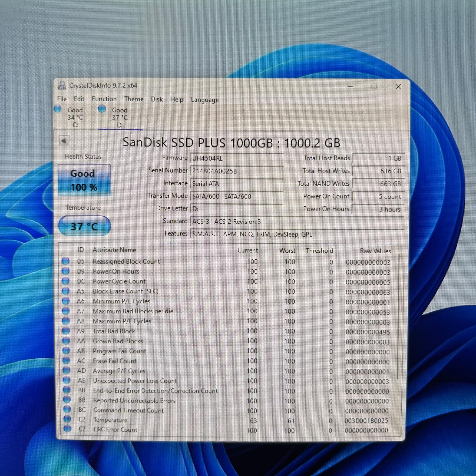This screenshot has width=476, height=476.
Task: Open the File menu
Action: [x=62, y=99]
